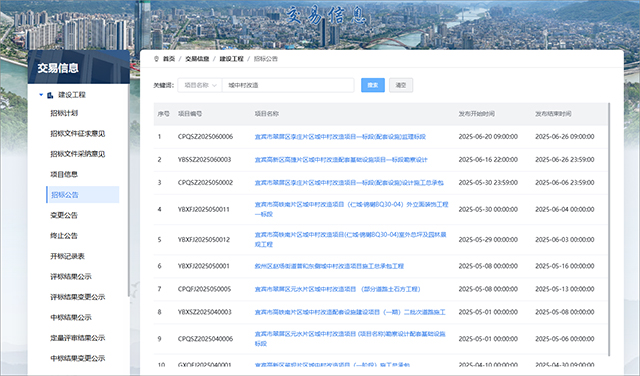Open project link for YBXFJ2025050001
The width and height of the screenshot is (640, 376).
pos(329,266)
